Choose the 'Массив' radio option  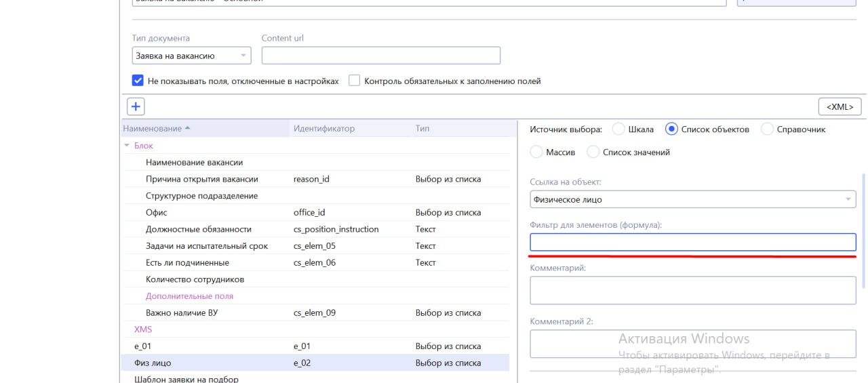[536, 153]
